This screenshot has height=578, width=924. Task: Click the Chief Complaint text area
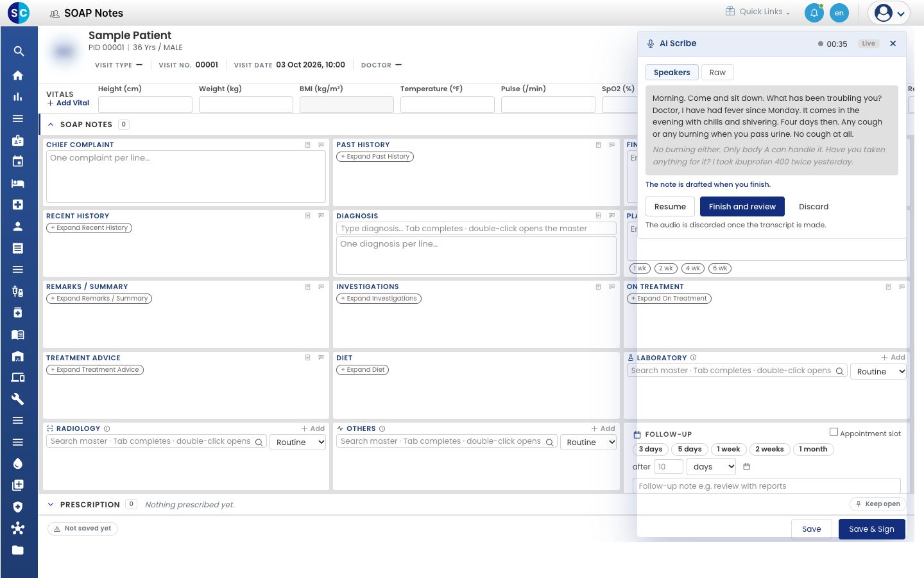(x=186, y=177)
